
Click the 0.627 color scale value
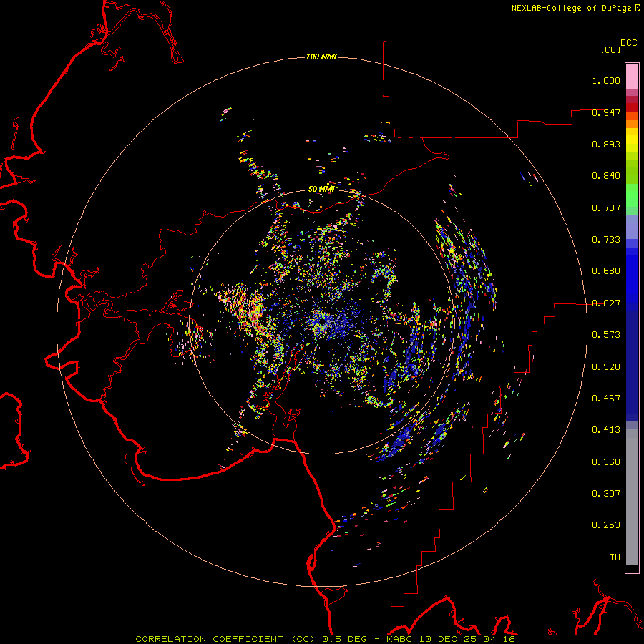tap(606, 303)
